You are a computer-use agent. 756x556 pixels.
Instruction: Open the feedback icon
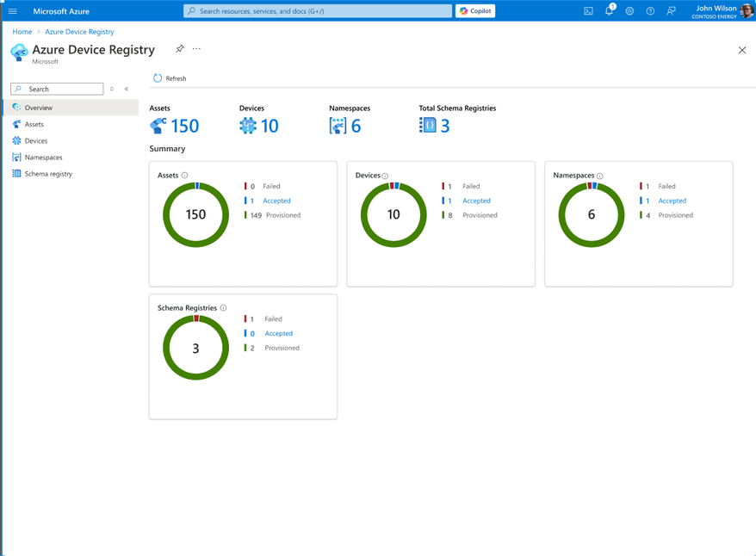671,11
